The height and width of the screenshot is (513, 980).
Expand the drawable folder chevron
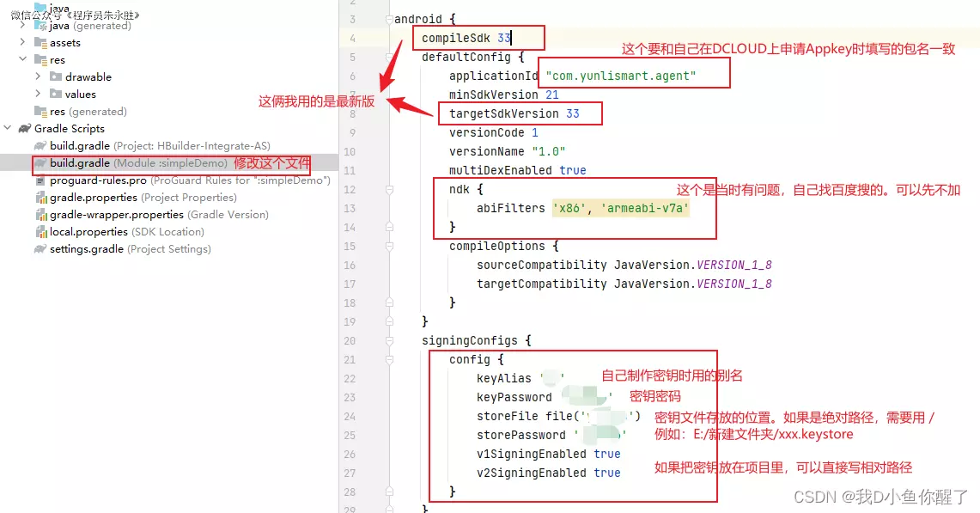point(38,77)
